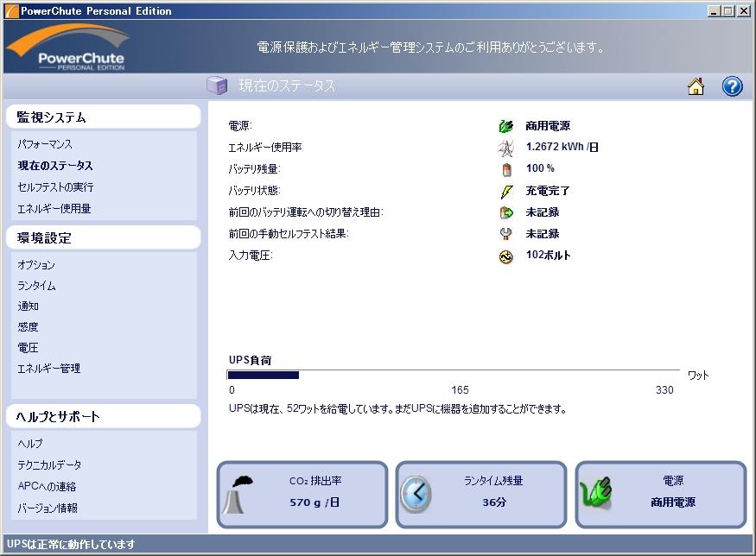This screenshot has height=556, width=756.
Task: Click the PowerChute title bar app icon
Action: pos(11,10)
